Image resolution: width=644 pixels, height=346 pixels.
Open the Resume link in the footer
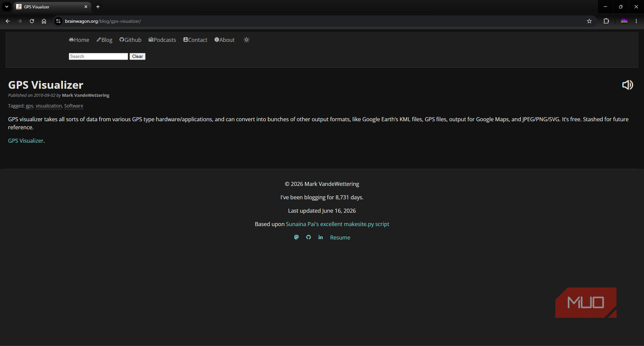(x=340, y=238)
